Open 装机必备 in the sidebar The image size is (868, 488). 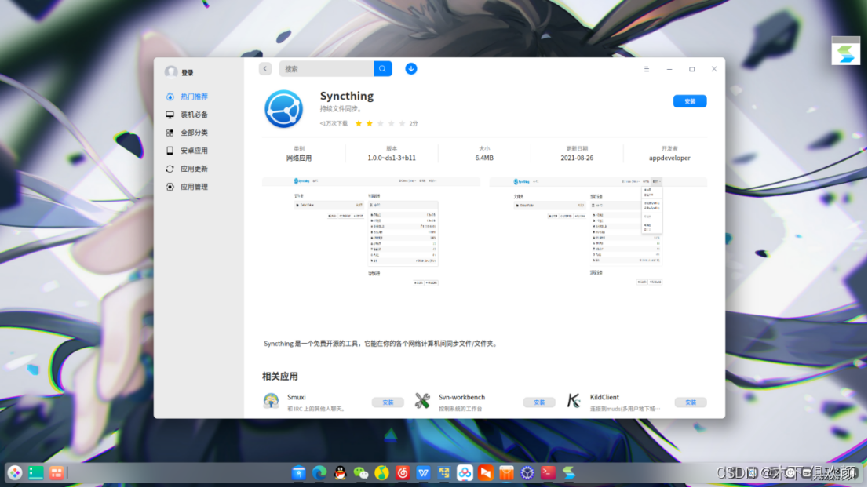pos(187,115)
